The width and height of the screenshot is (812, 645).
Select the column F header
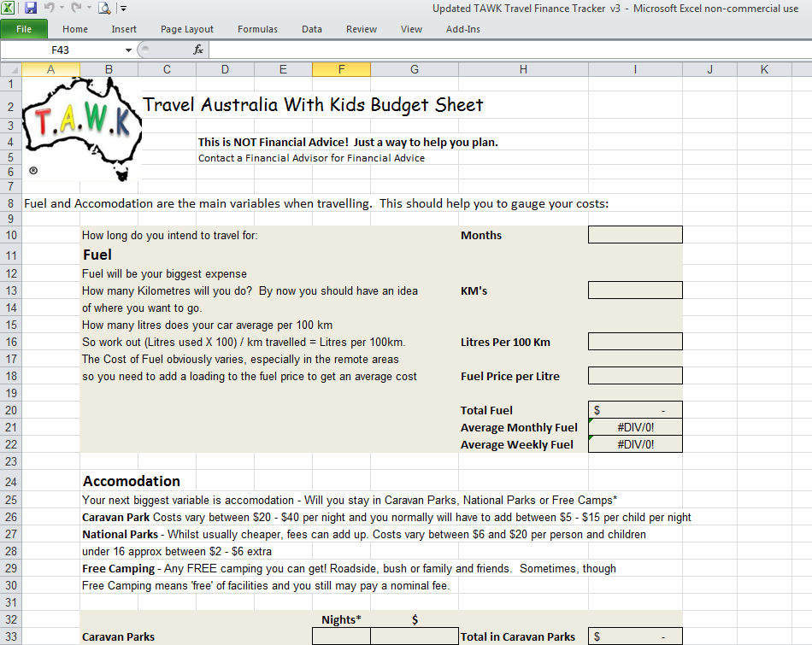point(341,69)
